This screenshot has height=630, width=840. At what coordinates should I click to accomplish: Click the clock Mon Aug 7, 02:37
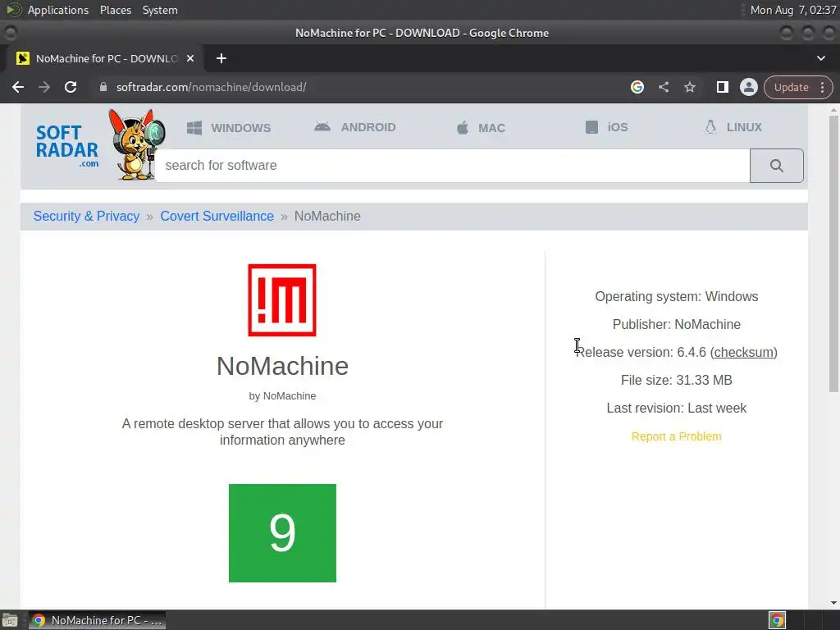click(x=793, y=10)
